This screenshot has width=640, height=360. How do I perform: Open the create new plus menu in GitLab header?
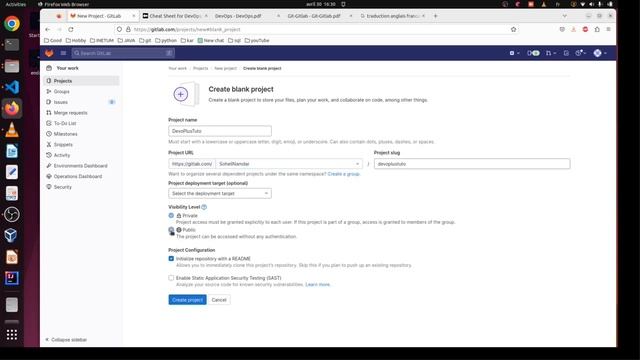coord(514,53)
